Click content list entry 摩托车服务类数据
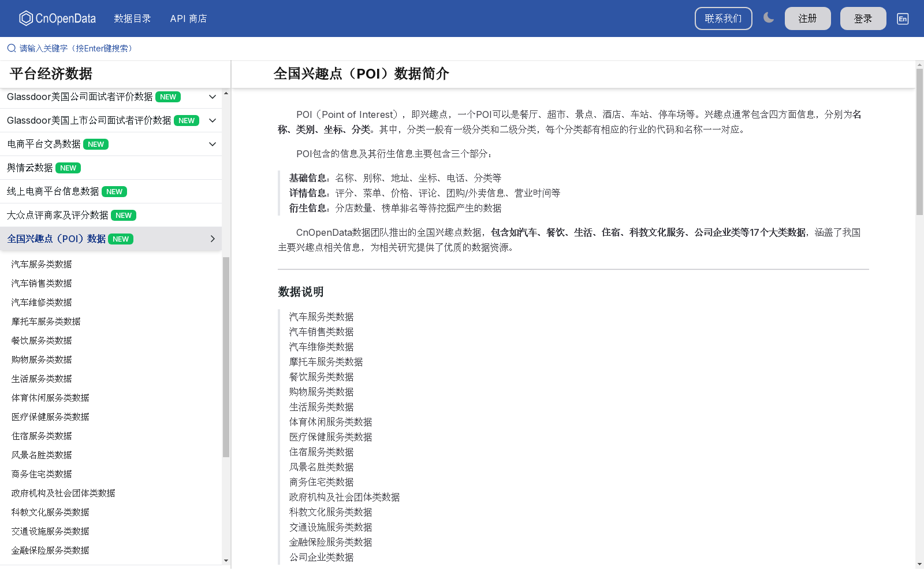This screenshot has width=924, height=578. (x=326, y=362)
